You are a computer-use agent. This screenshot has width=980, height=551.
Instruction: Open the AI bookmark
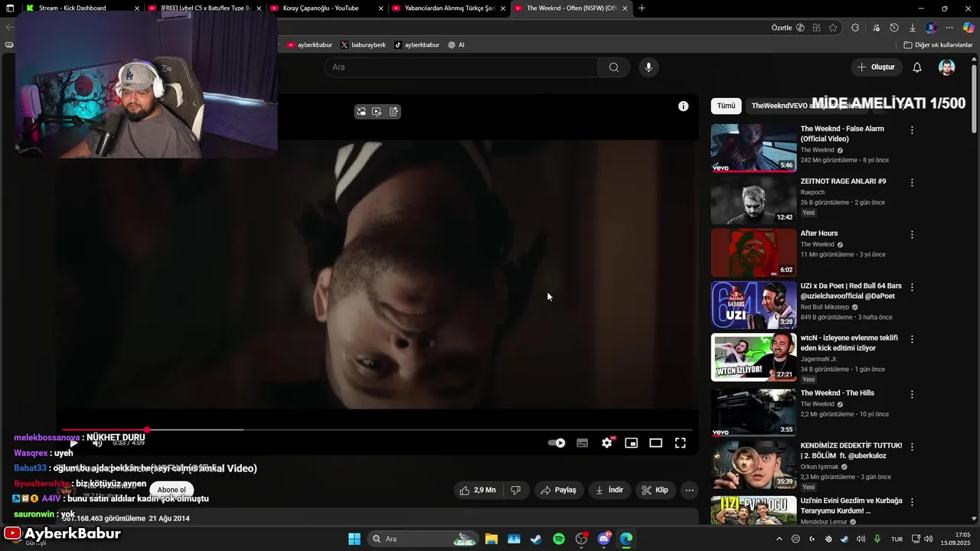click(x=456, y=45)
